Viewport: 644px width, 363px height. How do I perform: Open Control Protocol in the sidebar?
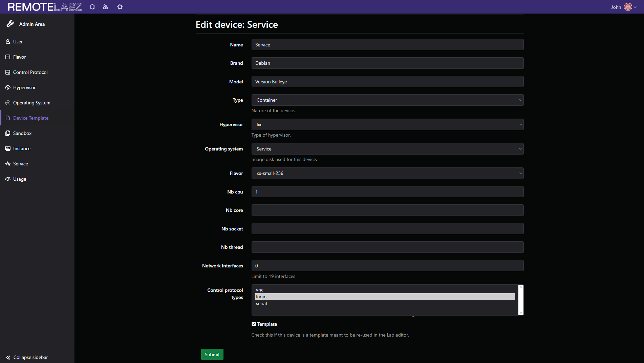coord(30,72)
